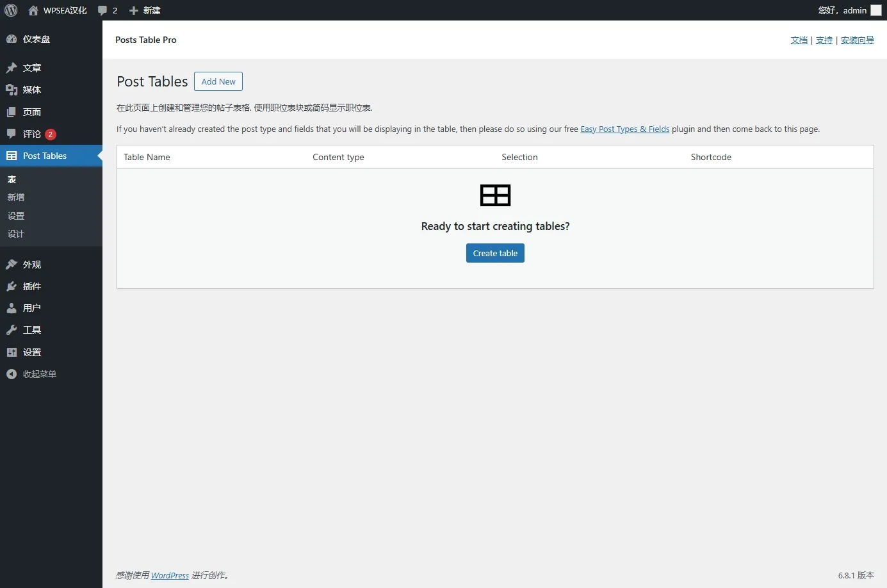Open the 工具 menu item
This screenshot has width=887, height=588.
(51, 330)
